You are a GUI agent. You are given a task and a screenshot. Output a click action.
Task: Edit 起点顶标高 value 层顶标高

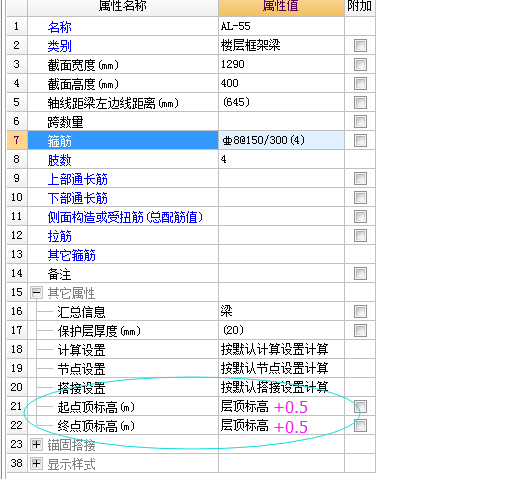pos(281,406)
